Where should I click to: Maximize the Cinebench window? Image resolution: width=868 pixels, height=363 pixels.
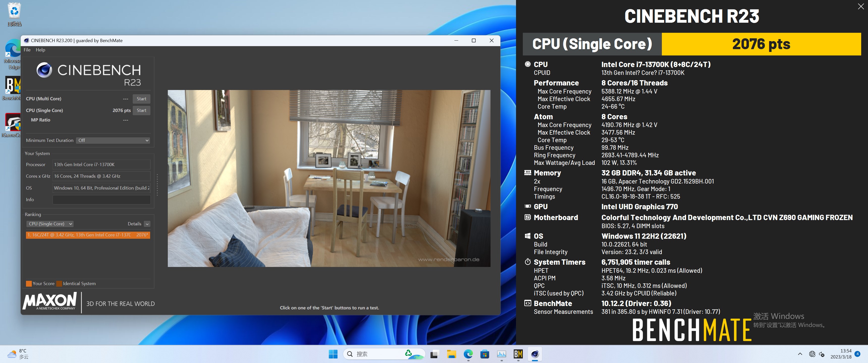[x=473, y=40]
